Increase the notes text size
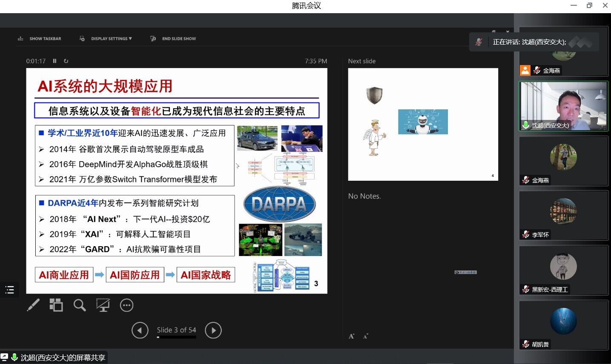The height and width of the screenshot is (364, 611). [x=351, y=336]
